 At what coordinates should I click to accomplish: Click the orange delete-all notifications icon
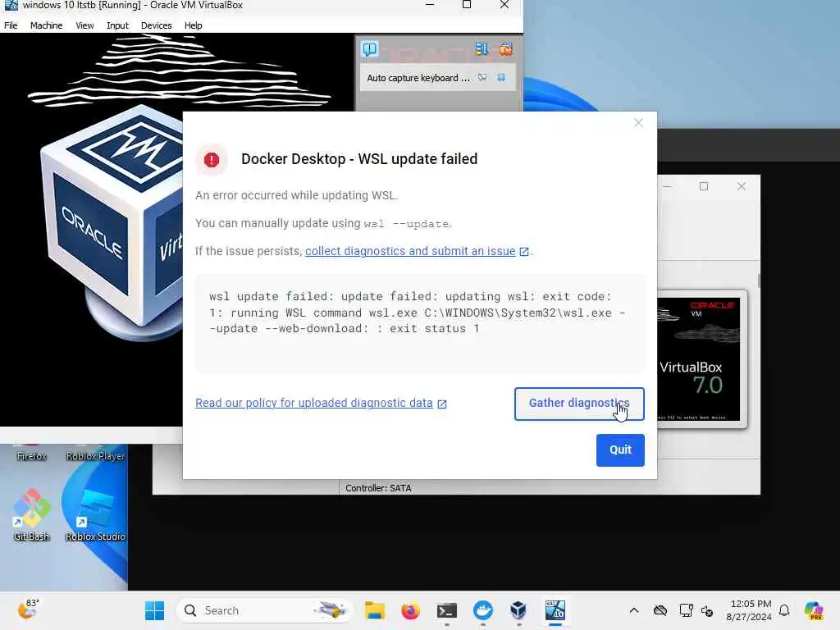pos(505,49)
